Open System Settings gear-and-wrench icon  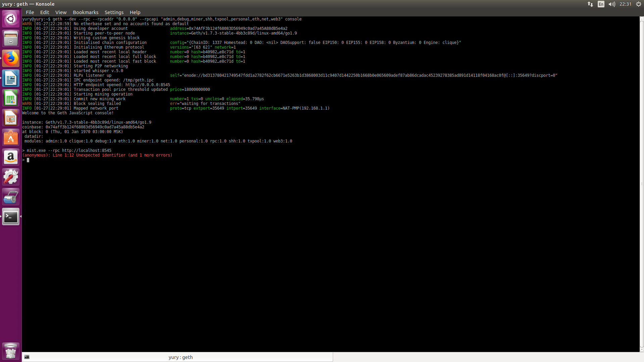point(11,177)
